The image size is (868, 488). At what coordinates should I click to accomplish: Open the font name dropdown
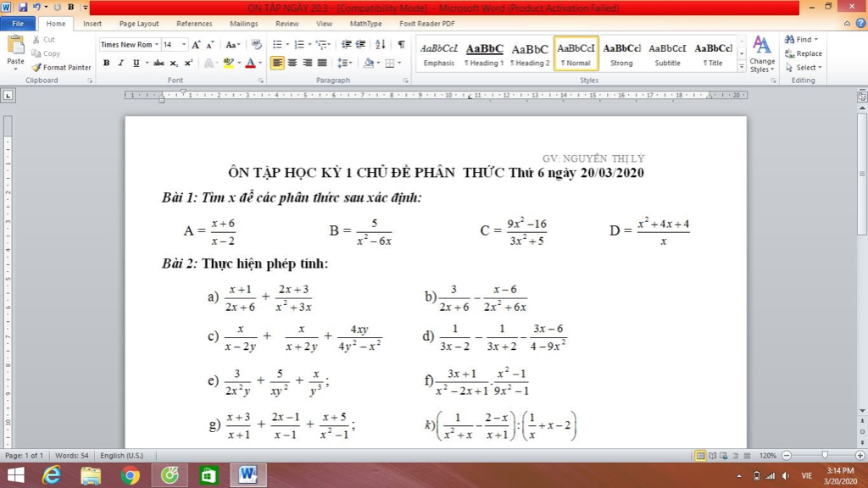click(157, 45)
